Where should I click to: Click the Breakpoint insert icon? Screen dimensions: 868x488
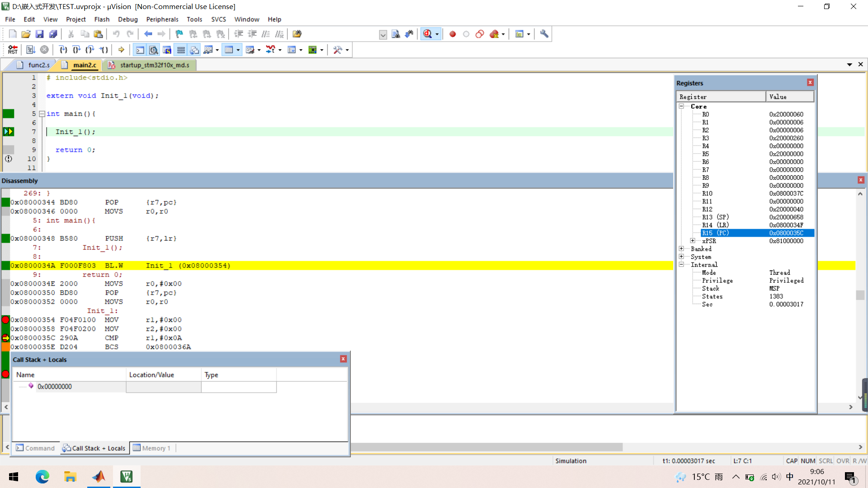453,34
